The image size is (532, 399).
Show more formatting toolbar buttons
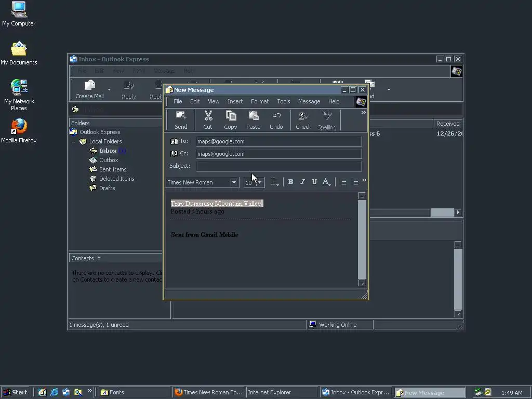364,180
